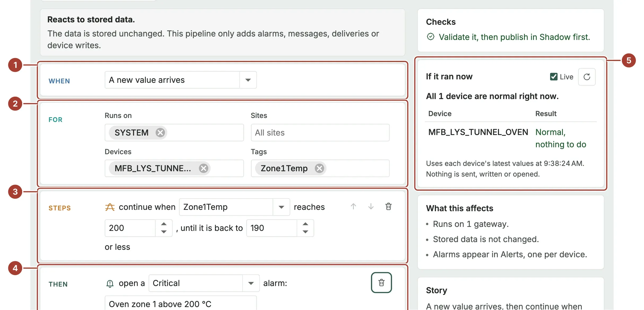Select the MFB_LYS_TUNNEL_OVEN device row
The width and height of the screenshot is (644, 310).
(x=511, y=138)
